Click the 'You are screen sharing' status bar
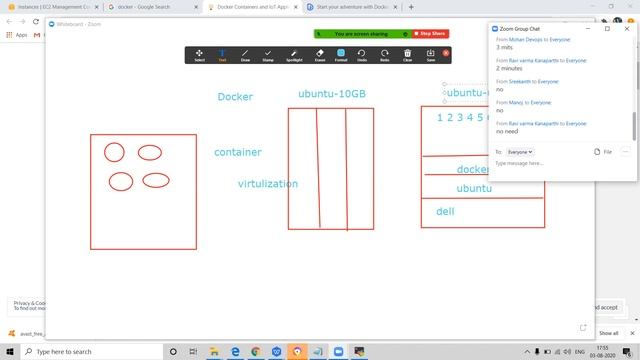Image resolution: width=640 pixels, height=360 pixels. coord(362,34)
